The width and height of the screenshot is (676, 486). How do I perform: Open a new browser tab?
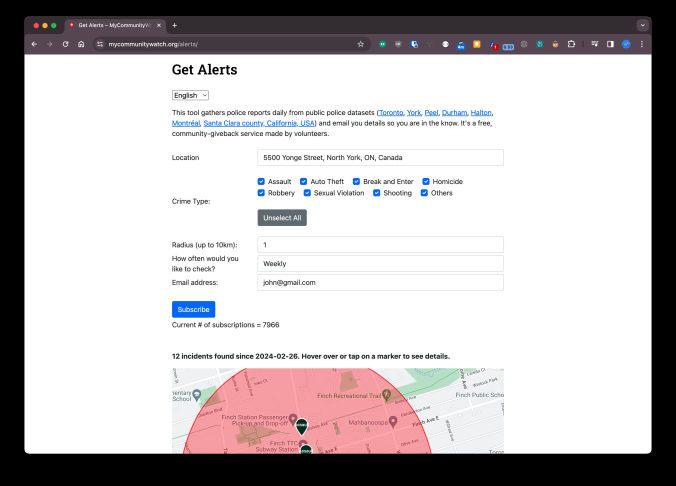(x=174, y=25)
